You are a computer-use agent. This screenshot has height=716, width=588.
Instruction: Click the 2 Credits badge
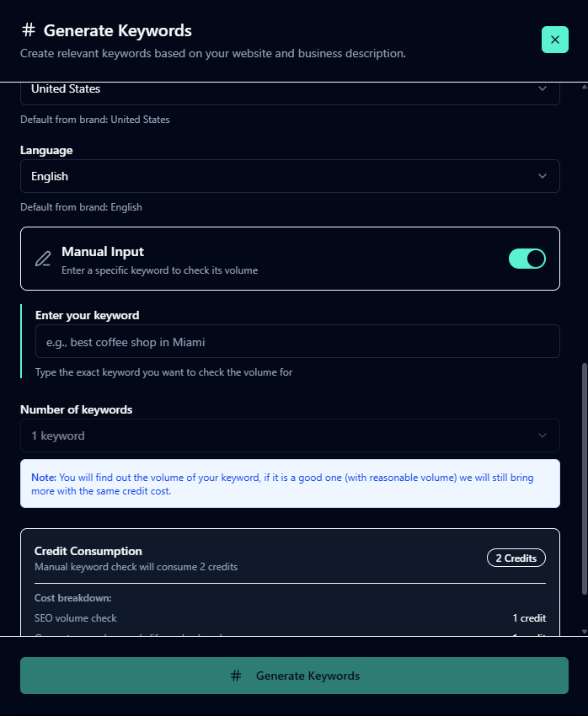(516, 558)
